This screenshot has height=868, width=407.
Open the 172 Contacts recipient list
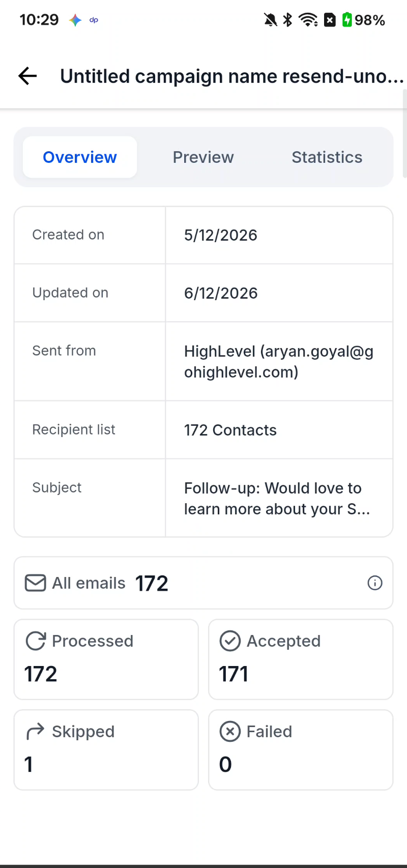coord(230,430)
